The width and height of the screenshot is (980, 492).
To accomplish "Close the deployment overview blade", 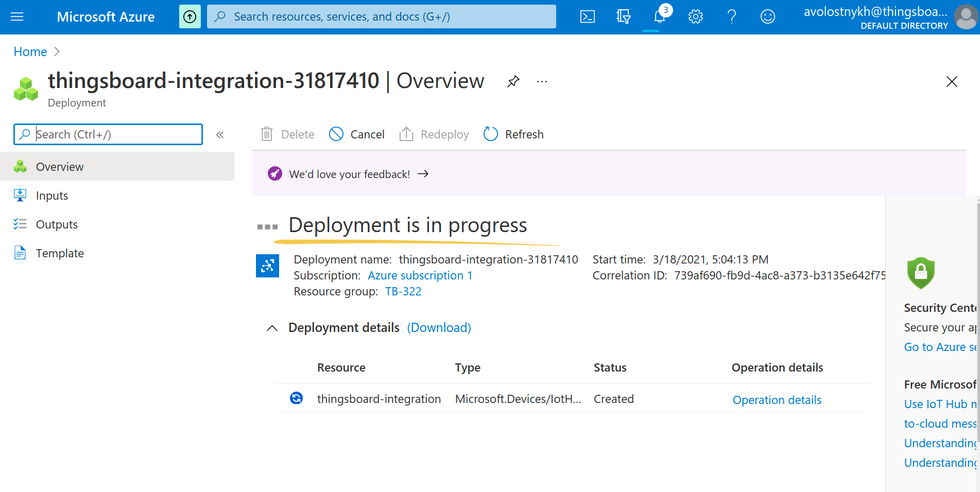I will 952,81.
